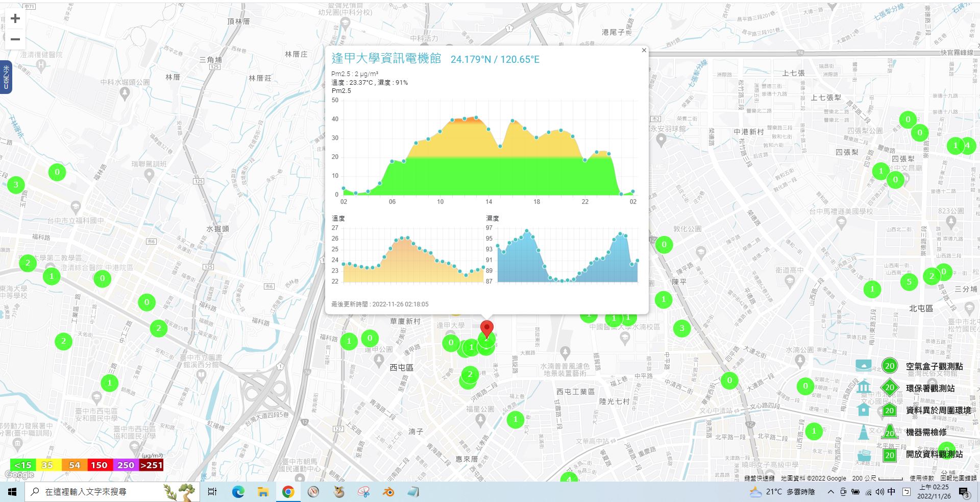Show hidden system tray icons

click(x=830, y=492)
